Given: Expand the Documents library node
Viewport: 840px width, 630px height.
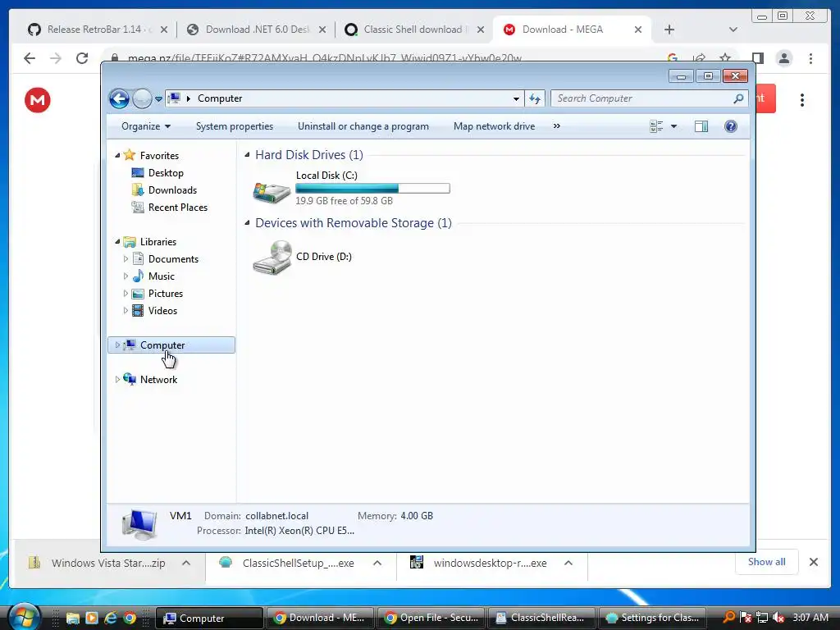Looking at the screenshot, I should click(126, 258).
